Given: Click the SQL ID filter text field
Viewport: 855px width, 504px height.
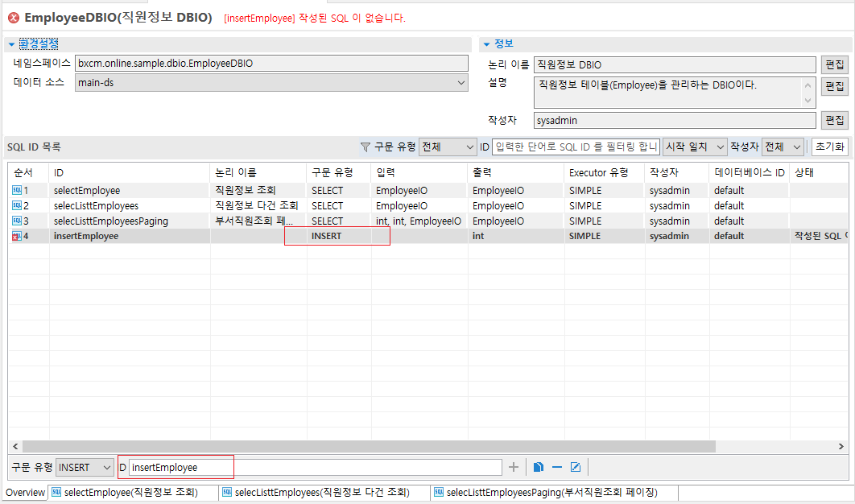Looking at the screenshot, I should pos(576,147).
